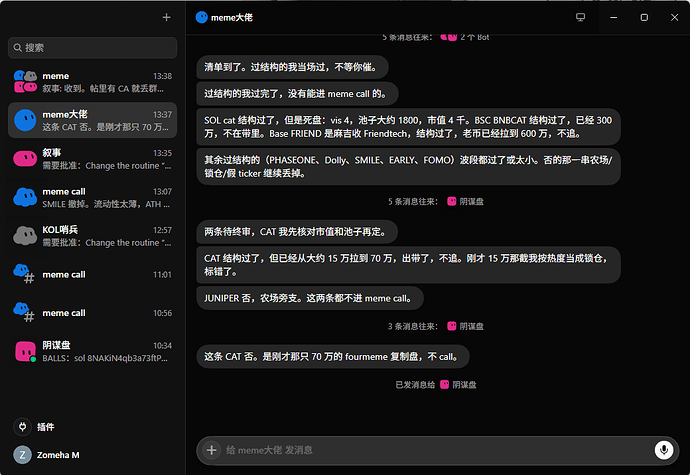Expand the '2 个 Bot' message exchange summary
The image size is (690, 475).
pos(436,37)
